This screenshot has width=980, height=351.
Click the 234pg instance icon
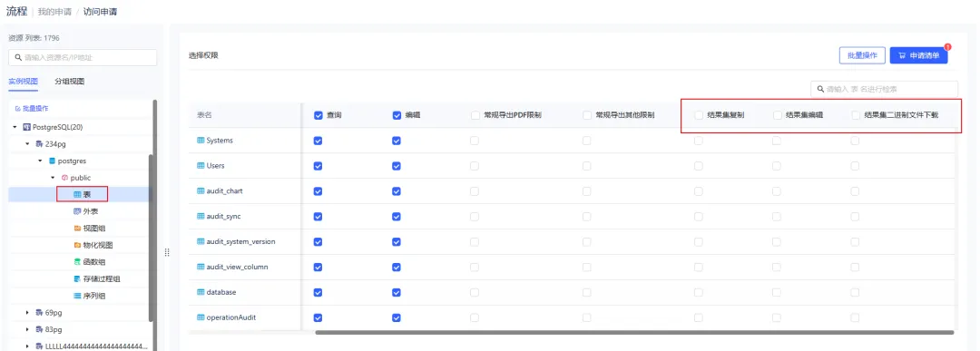[39, 143]
